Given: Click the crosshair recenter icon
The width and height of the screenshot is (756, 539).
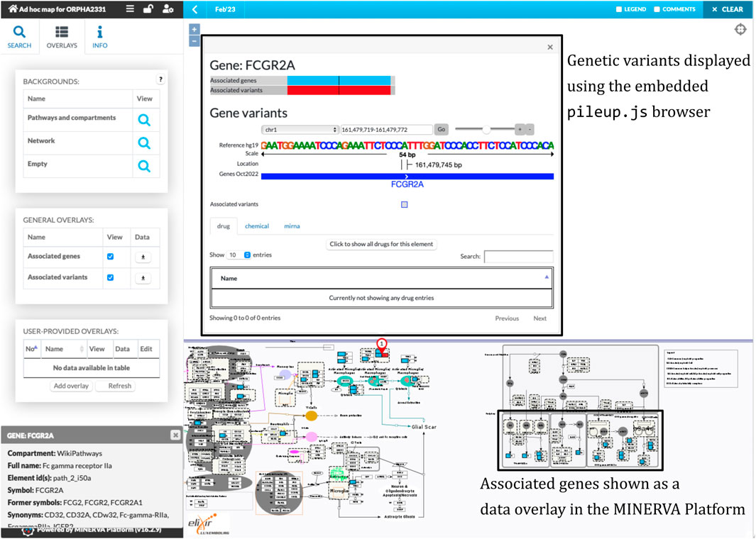Looking at the screenshot, I should point(740,29).
